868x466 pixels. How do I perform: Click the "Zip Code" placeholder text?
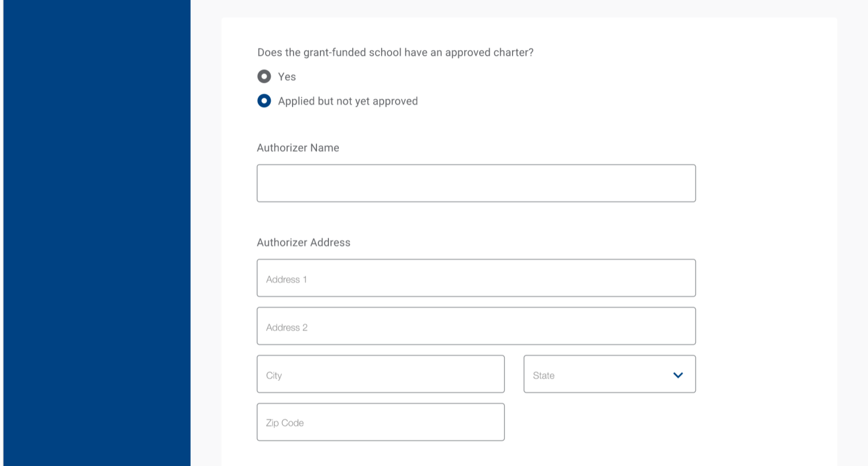coord(285,423)
